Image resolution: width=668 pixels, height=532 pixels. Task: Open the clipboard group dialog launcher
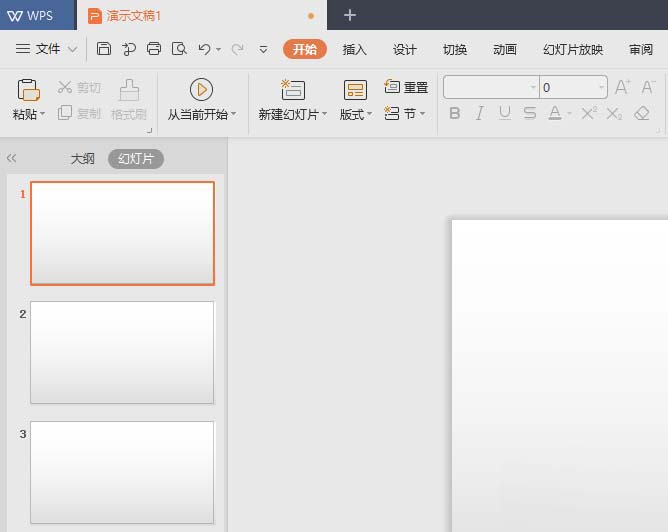(x=149, y=130)
